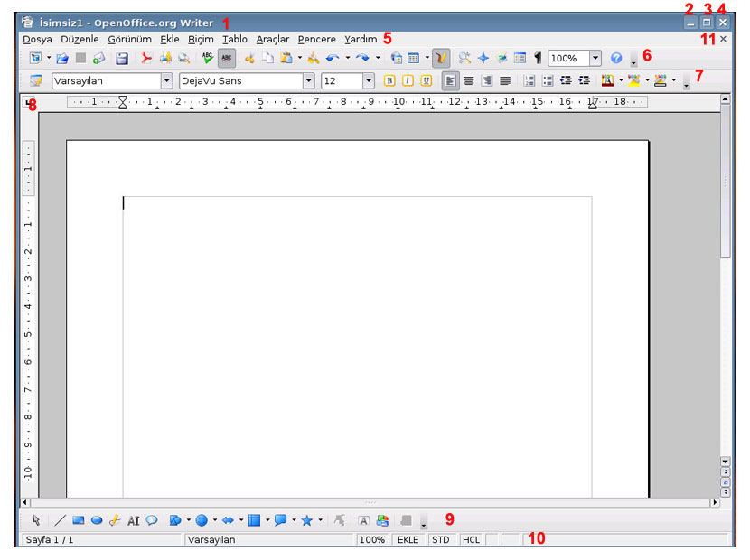Click EKLE insert mode in status bar
This screenshot has width=750, height=560.
click(x=408, y=540)
